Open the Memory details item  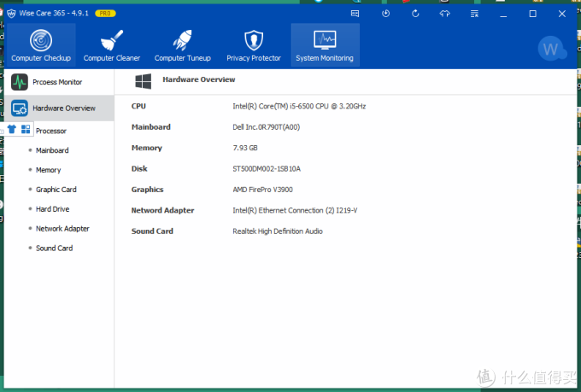tap(48, 170)
